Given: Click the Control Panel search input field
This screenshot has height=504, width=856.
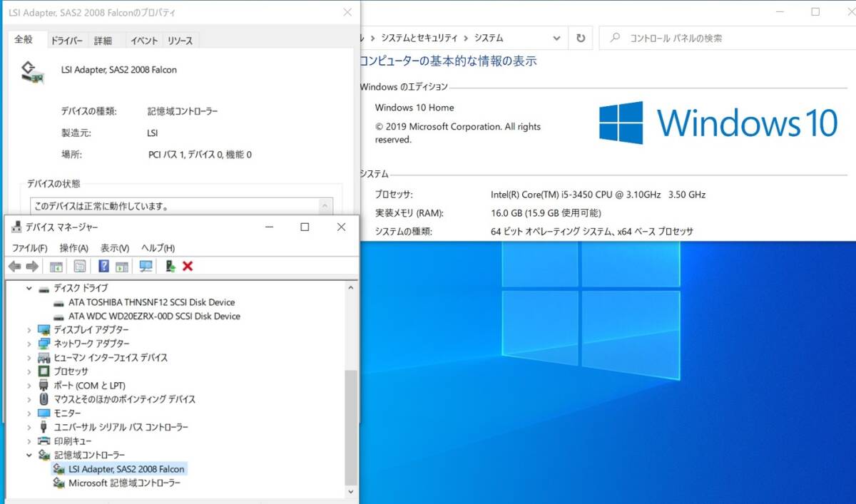Looking at the screenshot, I should 726,38.
